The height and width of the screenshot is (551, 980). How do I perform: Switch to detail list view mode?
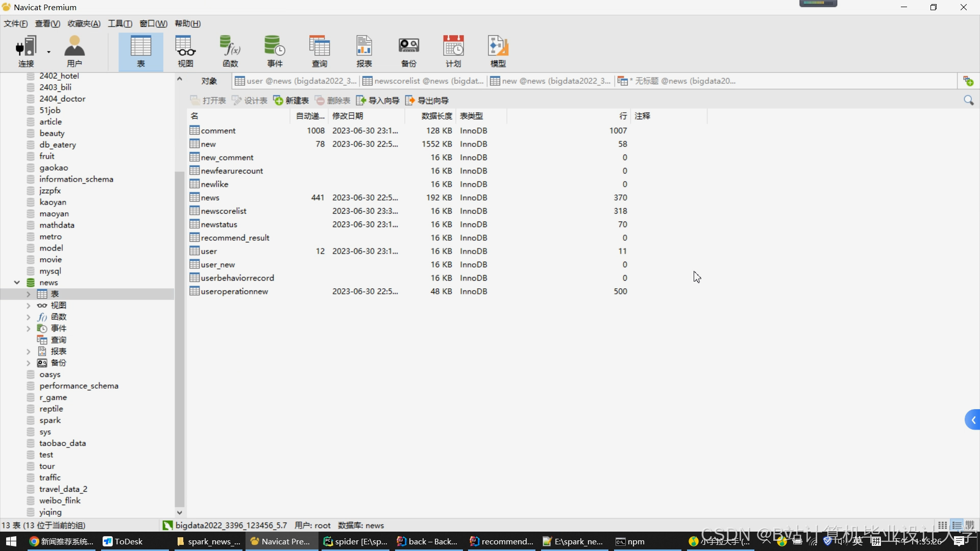click(957, 525)
